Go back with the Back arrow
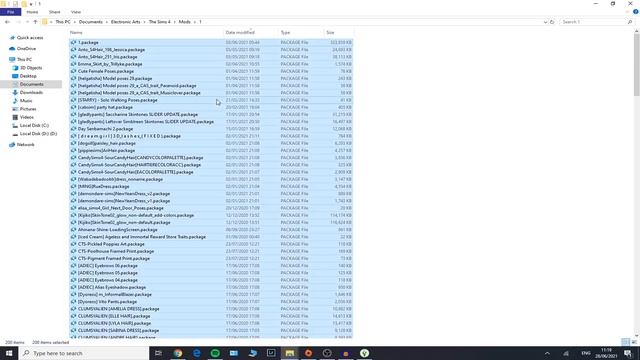Screen dimensions: 640x360 [7, 22]
